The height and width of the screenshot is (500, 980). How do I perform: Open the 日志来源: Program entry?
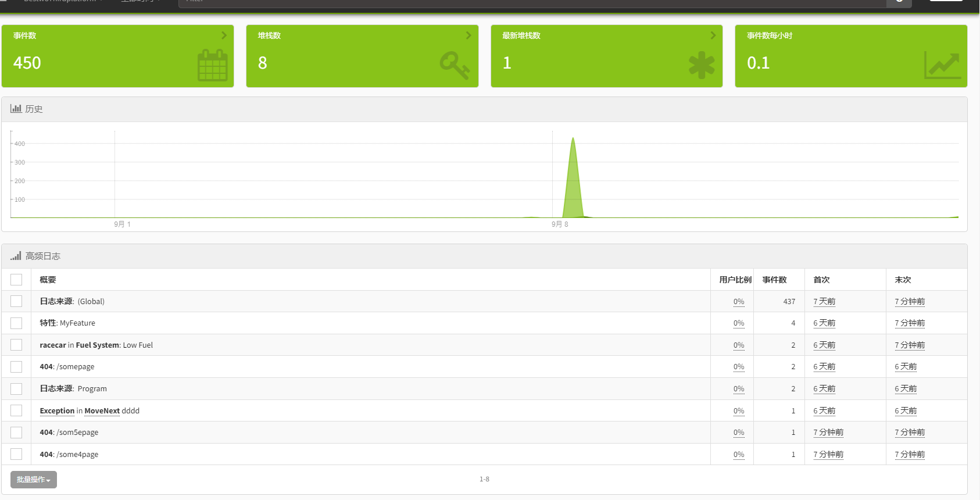click(73, 388)
